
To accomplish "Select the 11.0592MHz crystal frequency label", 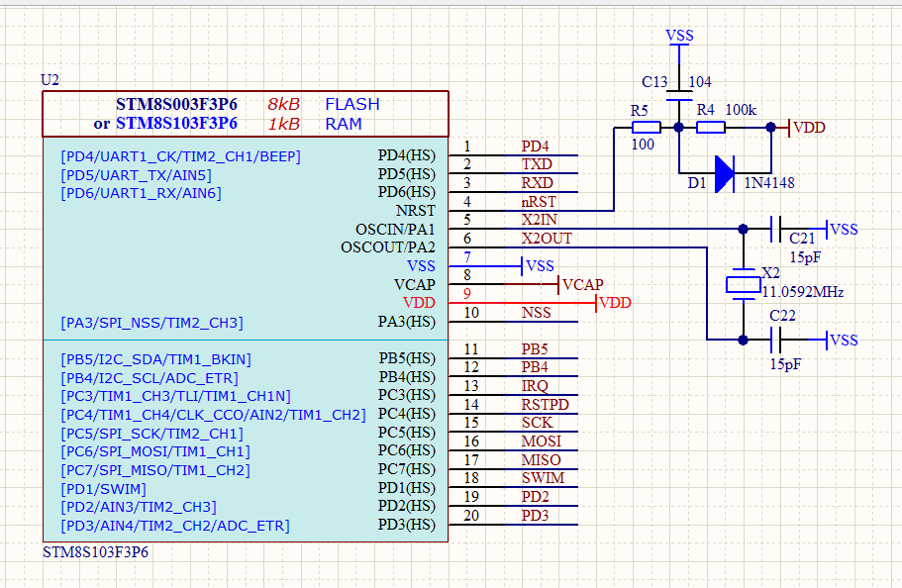I will [803, 292].
